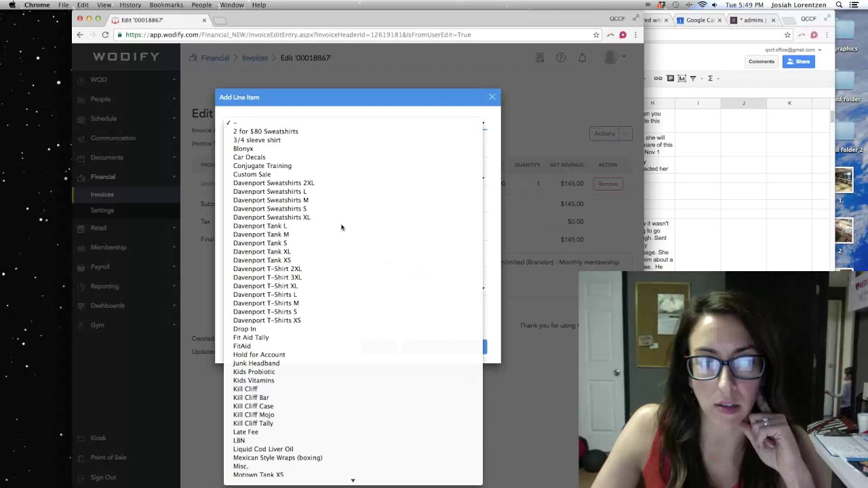
Task: Open Spotlight search in menu bar
Action: pos(840,5)
